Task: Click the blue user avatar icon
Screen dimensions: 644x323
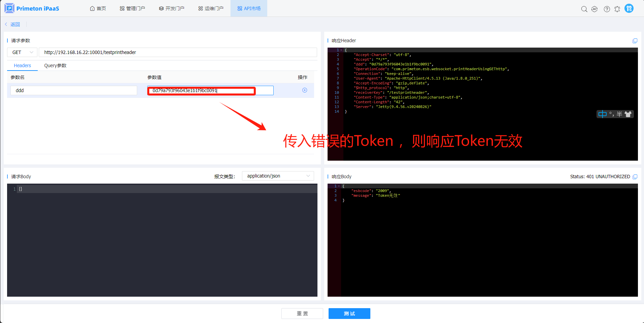Action: pyautogui.click(x=629, y=8)
